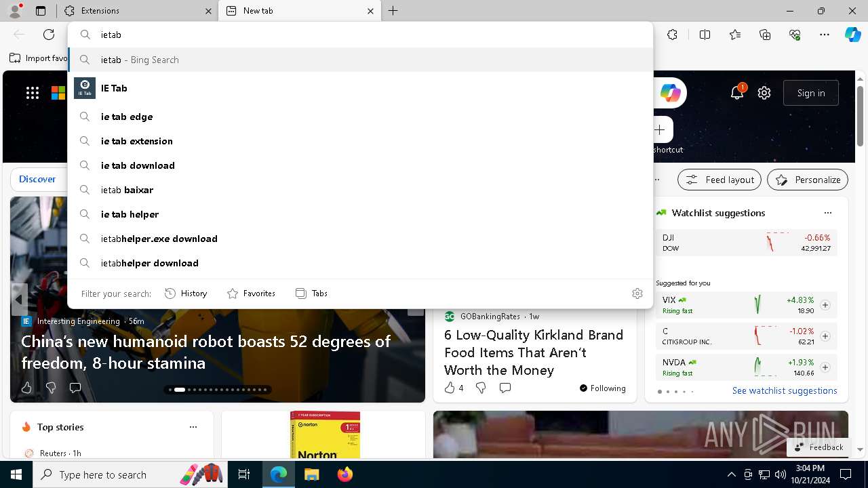
Task: Click the address bar text 'ietab'
Action: coord(111,35)
